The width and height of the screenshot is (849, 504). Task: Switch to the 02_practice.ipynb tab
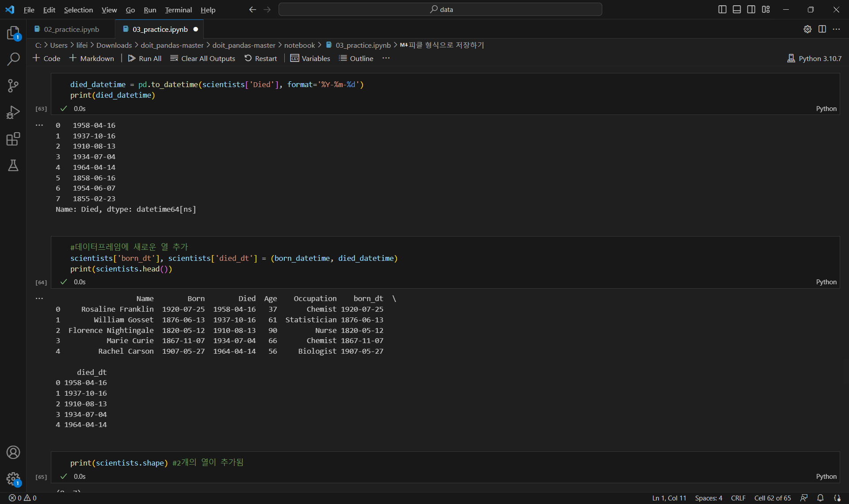[71, 29]
